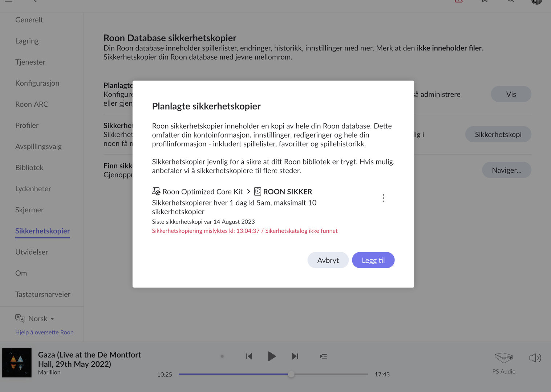Select Bibliotek in the sidebar
The width and height of the screenshot is (551, 392).
(x=29, y=168)
